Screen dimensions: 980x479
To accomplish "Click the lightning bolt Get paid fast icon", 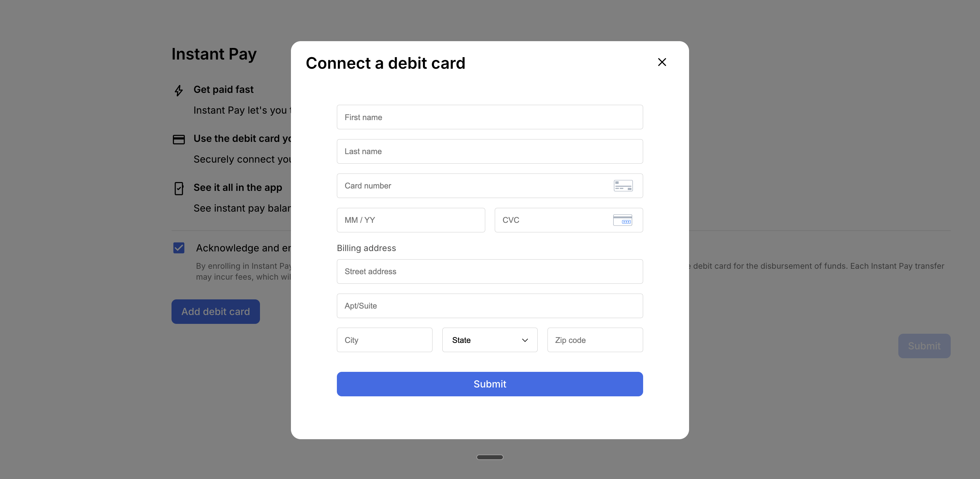I will pos(178,90).
